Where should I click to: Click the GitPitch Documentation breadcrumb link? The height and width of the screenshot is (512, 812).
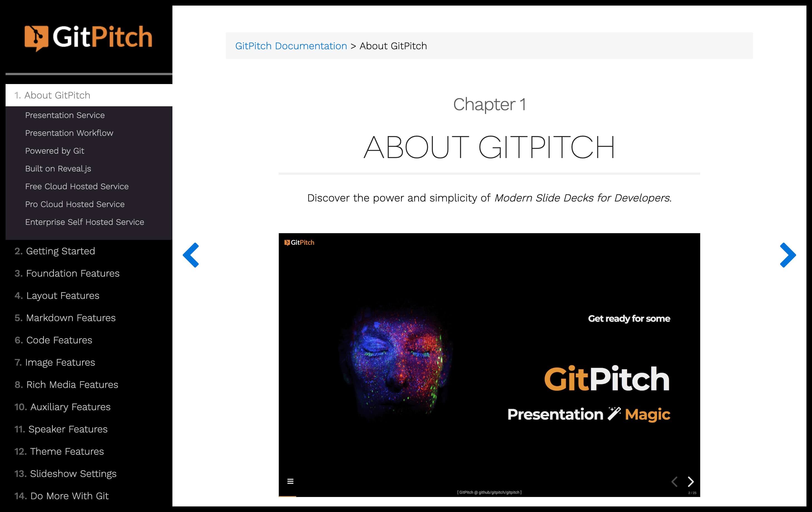[291, 45]
